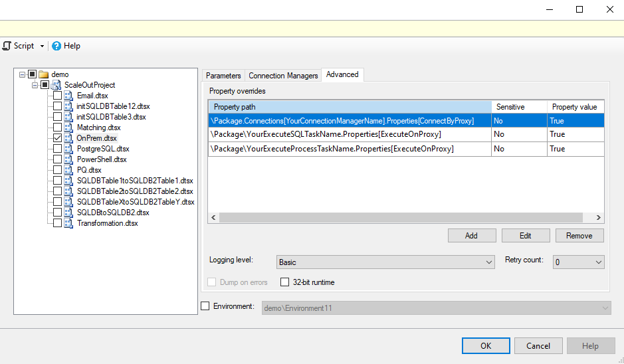This screenshot has height=364, width=624.
Task: Click the PQ.dtsx package icon
Action: click(68, 170)
